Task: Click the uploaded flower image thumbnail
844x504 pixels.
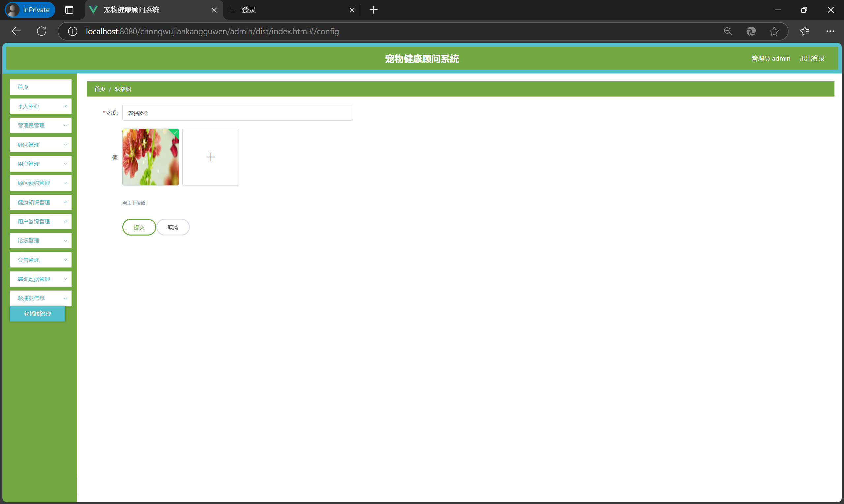Action: 151,157
